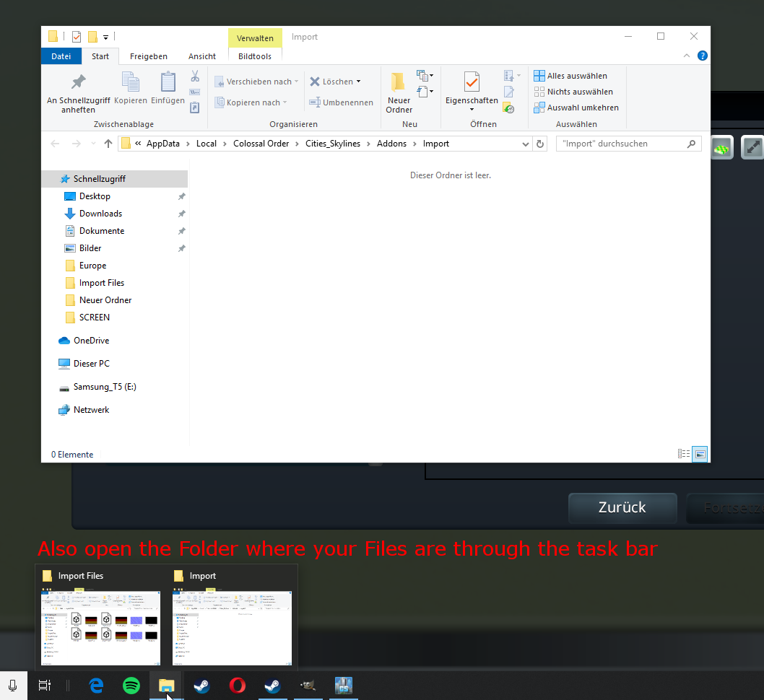This screenshot has height=700, width=764.
Task: Open the Europe folder in sidebar
Action: 92,266
